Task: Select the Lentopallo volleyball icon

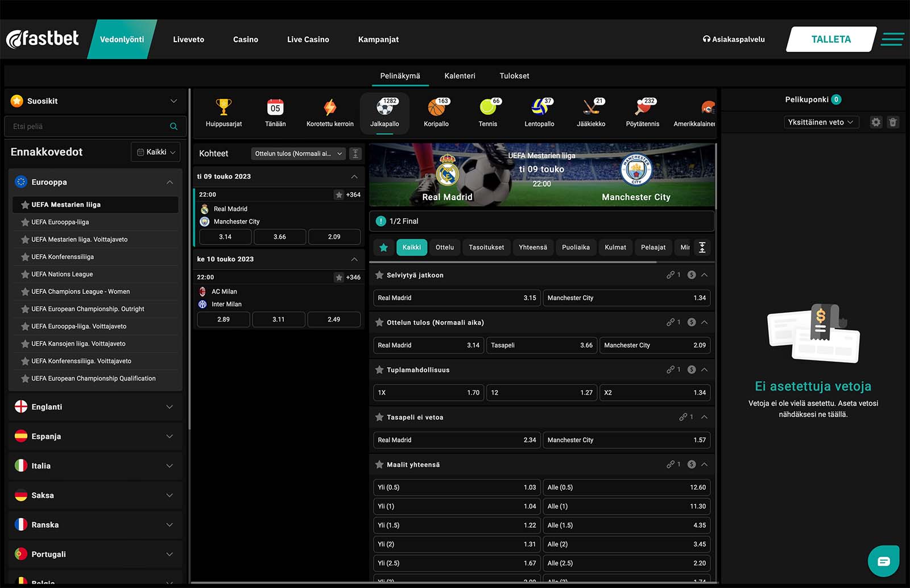Action: pyautogui.click(x=539, y=107)
